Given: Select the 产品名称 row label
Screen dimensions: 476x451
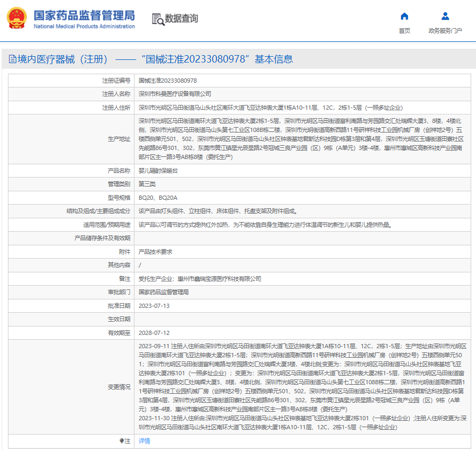Looking at the screenshot, I should click(x=119, y=171).
